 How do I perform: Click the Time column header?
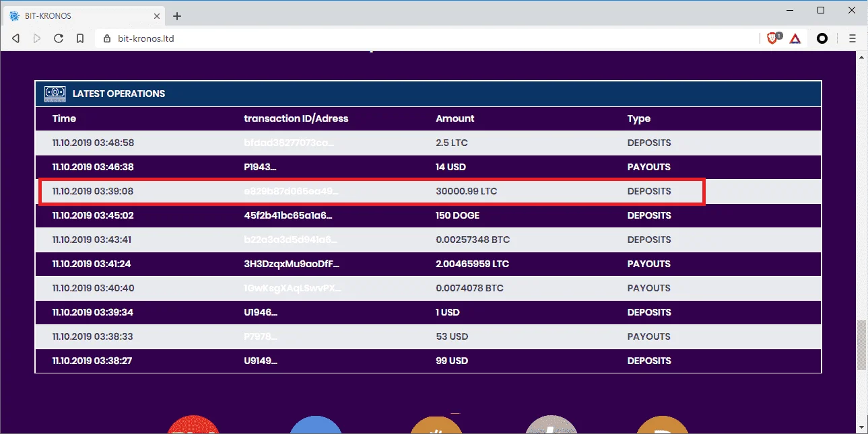[x=64, y=118]
